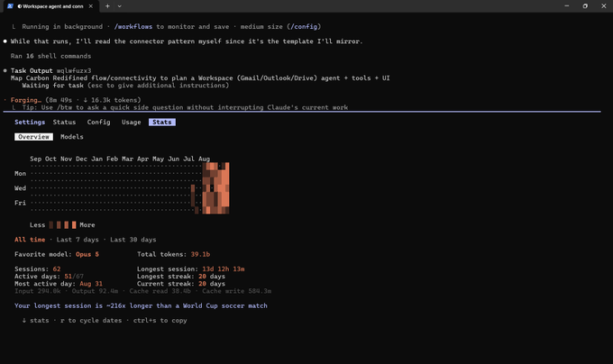Click the /config command link
The image size is (613, 364).
tap(304, 26)
